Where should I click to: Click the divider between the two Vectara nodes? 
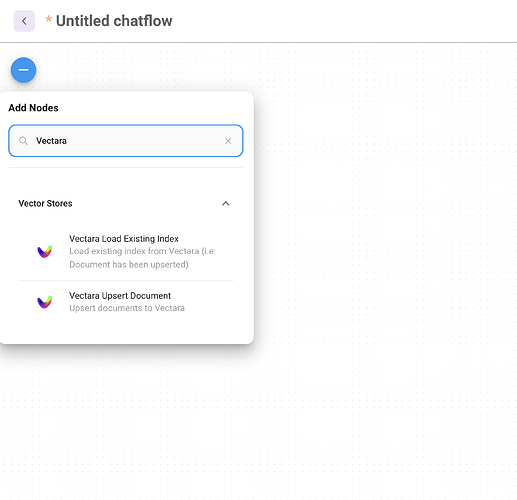[x=126, y=281]
